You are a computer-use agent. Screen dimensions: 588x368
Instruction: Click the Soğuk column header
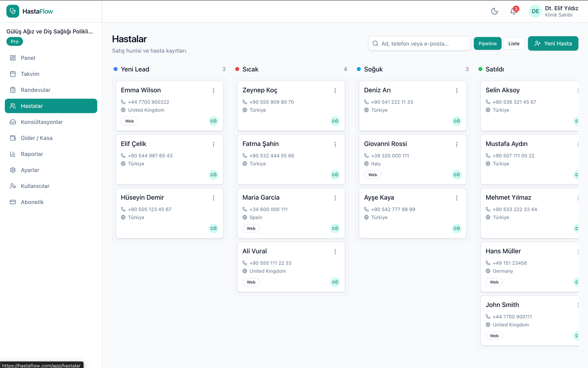coord(413,69)
